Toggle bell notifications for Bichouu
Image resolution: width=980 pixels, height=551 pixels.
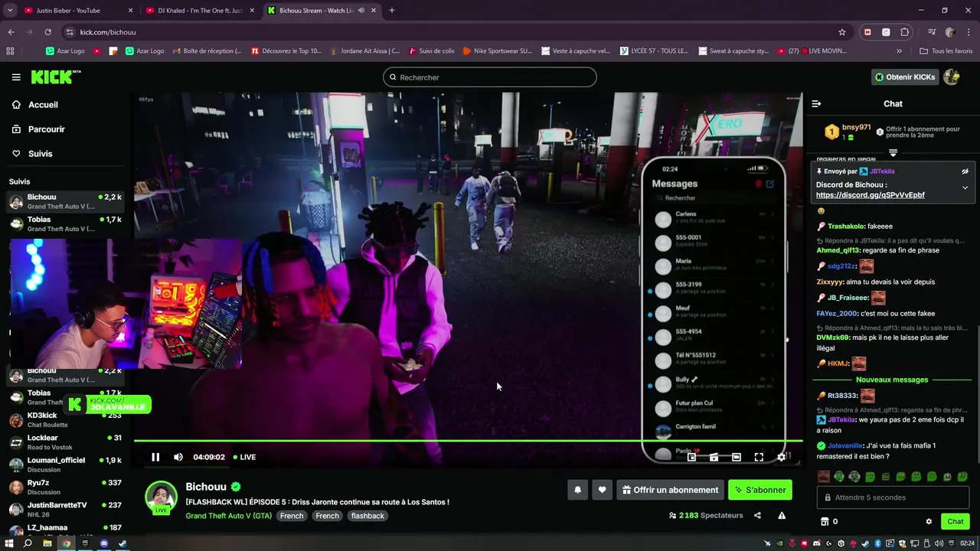578,490
